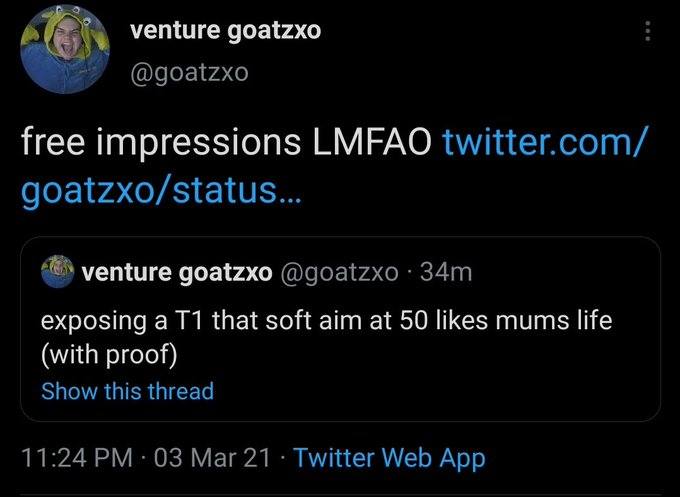
Task: Click the large frog-hood profile avatar
Action: [64, 50]
